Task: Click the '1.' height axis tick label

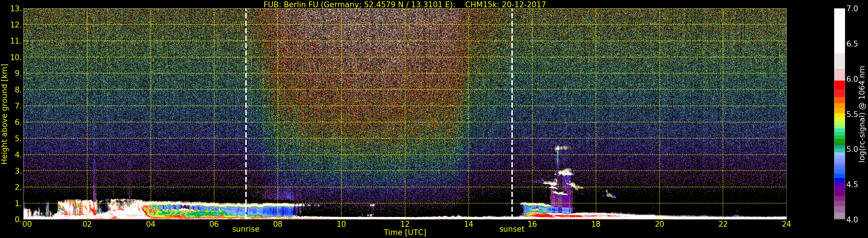Action: [x=18, y=203]
